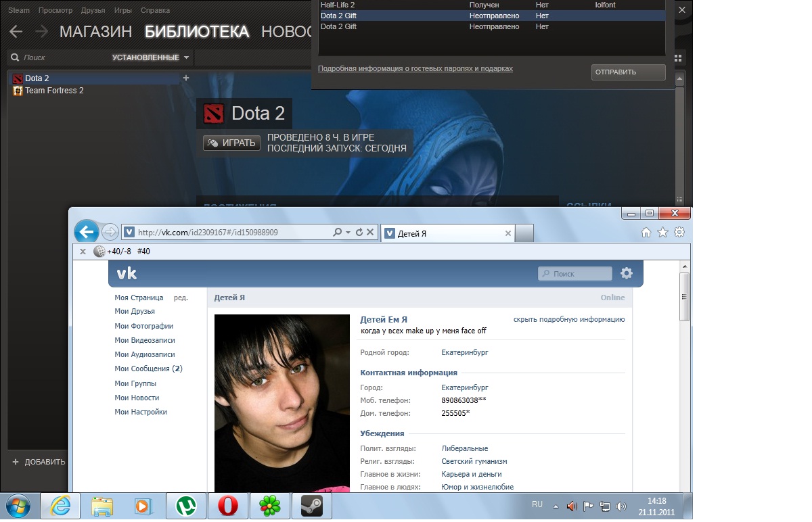Show hidden system tray icons
The image size is (812, 522).
(x=556, y=506)
